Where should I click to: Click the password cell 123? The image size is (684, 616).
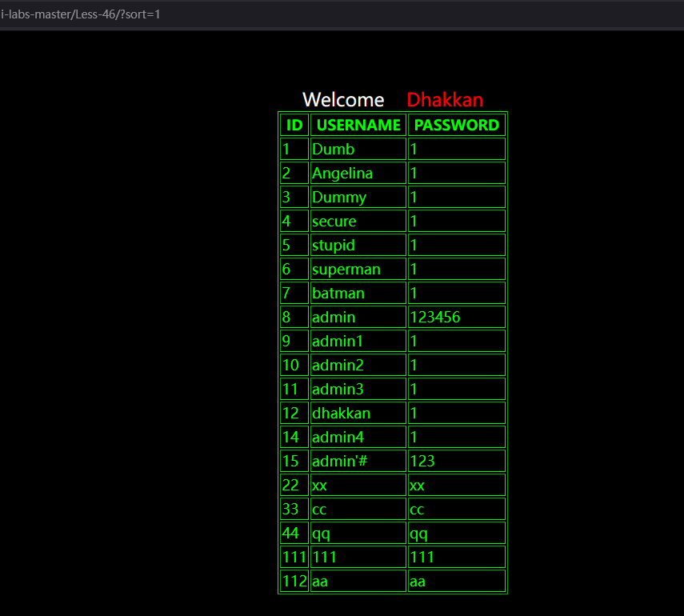coord(457,461)
